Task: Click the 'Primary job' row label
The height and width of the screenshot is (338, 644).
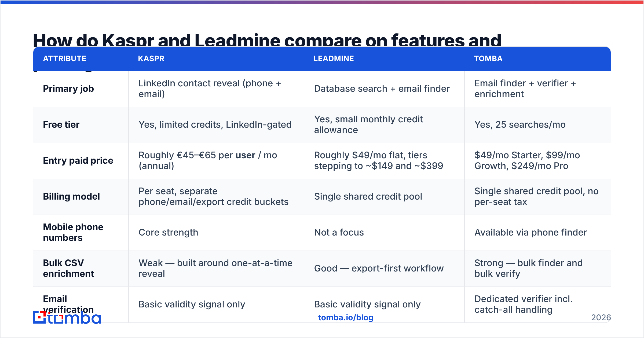Action: (x=68, y=89)
